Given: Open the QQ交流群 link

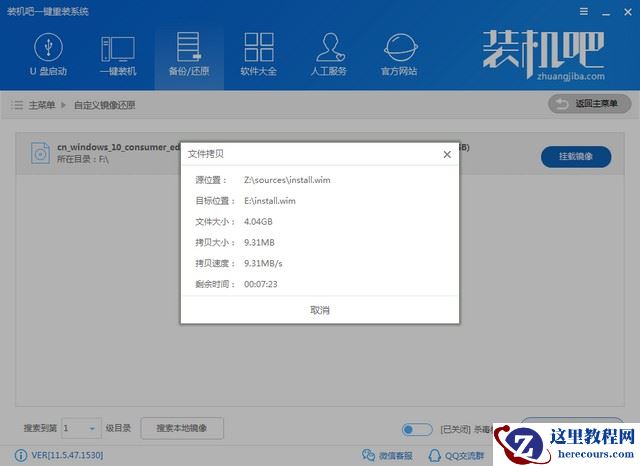Looking at the screenshot, I should click(457, 455).
